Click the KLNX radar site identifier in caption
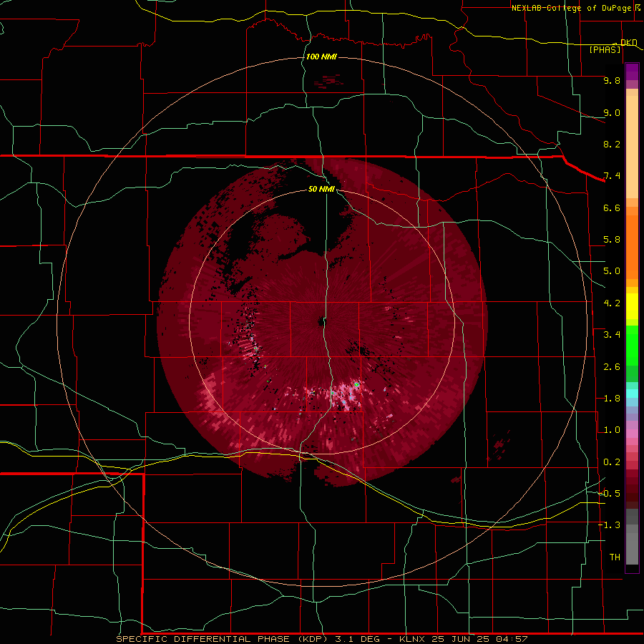The height and width of the screenshot is (644, 644). click(x=412, y=639)
